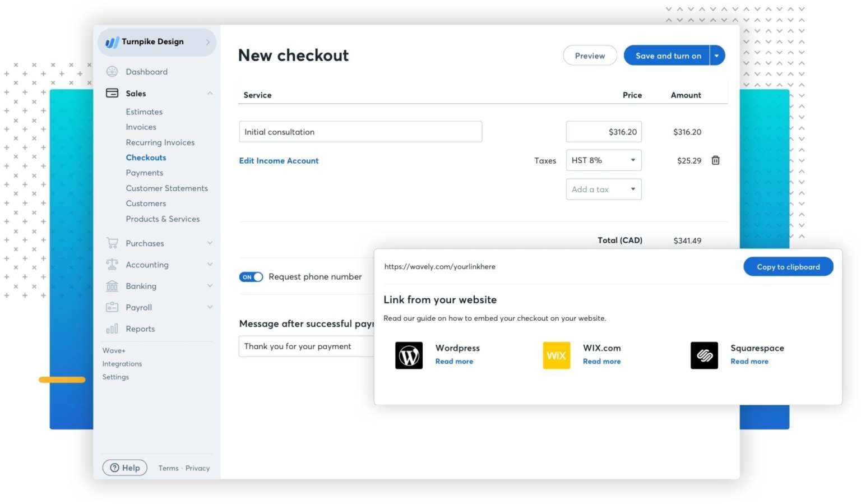
Task: Click the Payroll badge icon
Action: point(112,307)
